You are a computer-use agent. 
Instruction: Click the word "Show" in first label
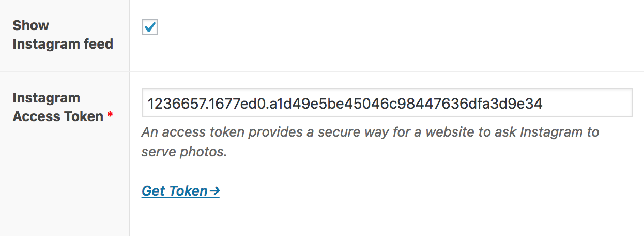pos(31,25)
